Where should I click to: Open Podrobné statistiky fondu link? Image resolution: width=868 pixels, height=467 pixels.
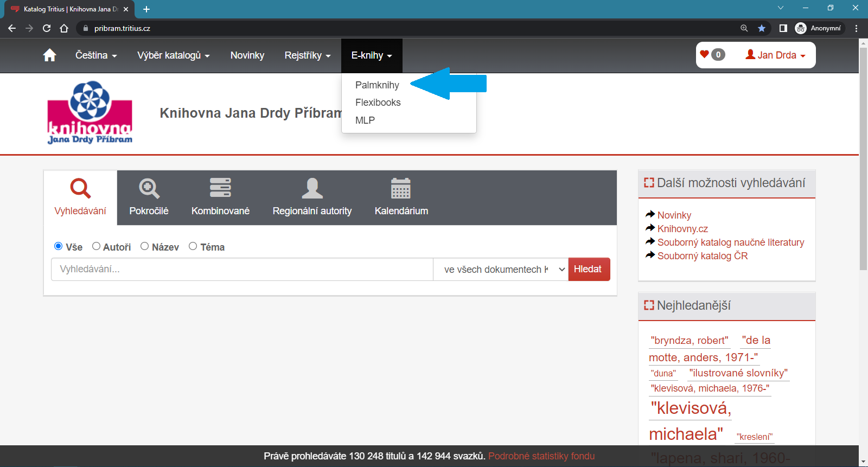[541, 456]
